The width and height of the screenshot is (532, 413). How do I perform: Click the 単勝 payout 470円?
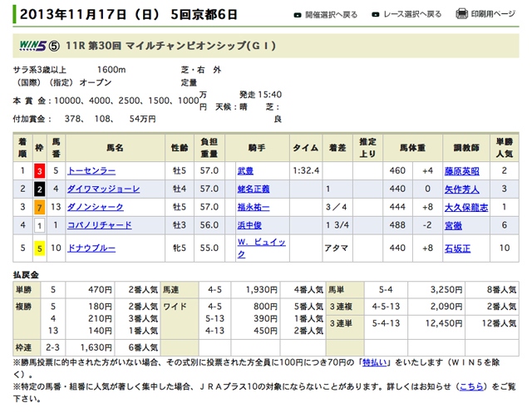pos(100,290)
